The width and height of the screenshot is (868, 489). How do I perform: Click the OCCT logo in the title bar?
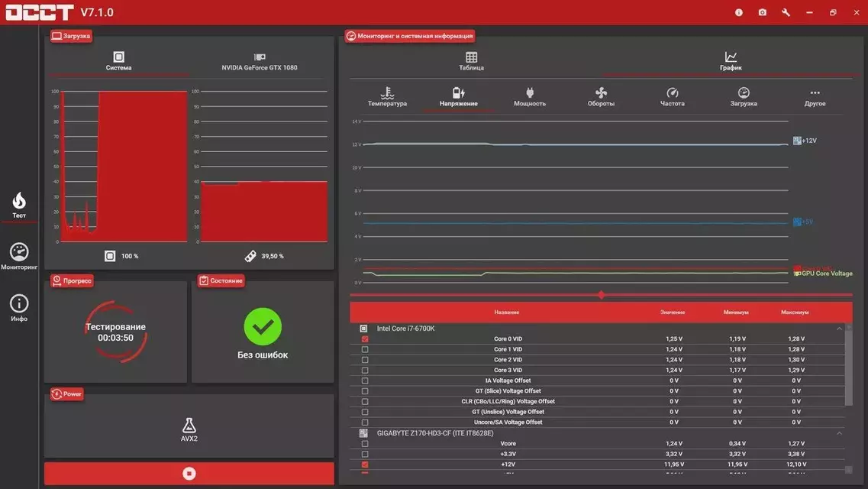pos(39,12)
